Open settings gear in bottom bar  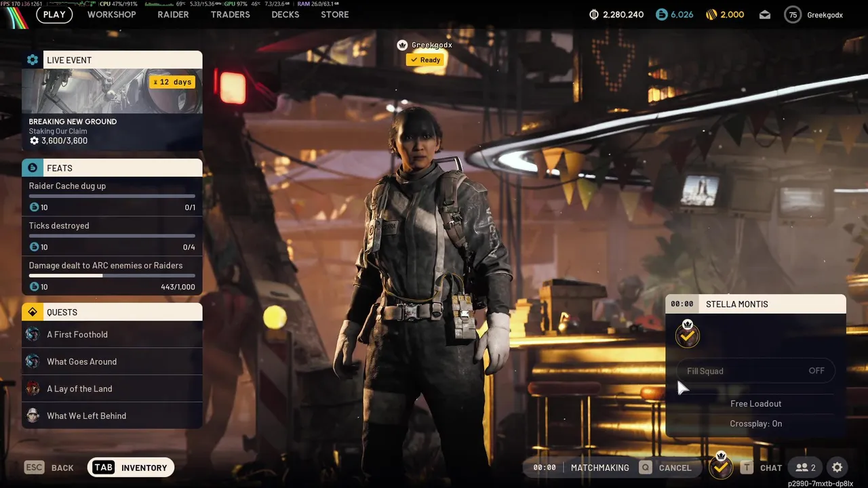[x=837, y=468]
